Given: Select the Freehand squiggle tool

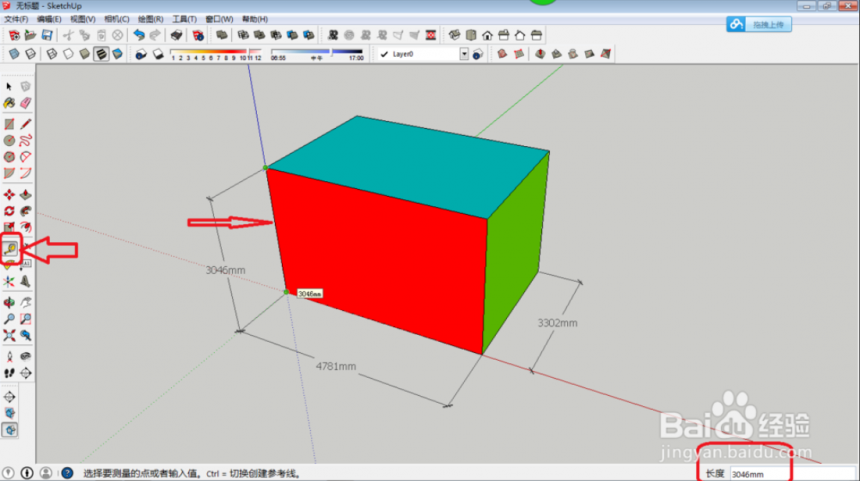Looking at the screenshot, I should tap(26, 141).
